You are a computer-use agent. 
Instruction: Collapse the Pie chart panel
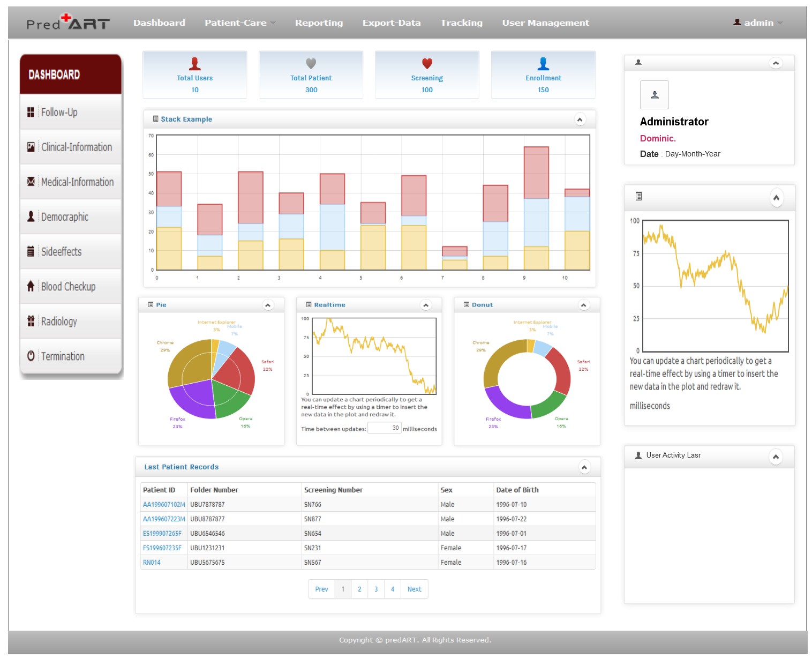coord(268,305)
